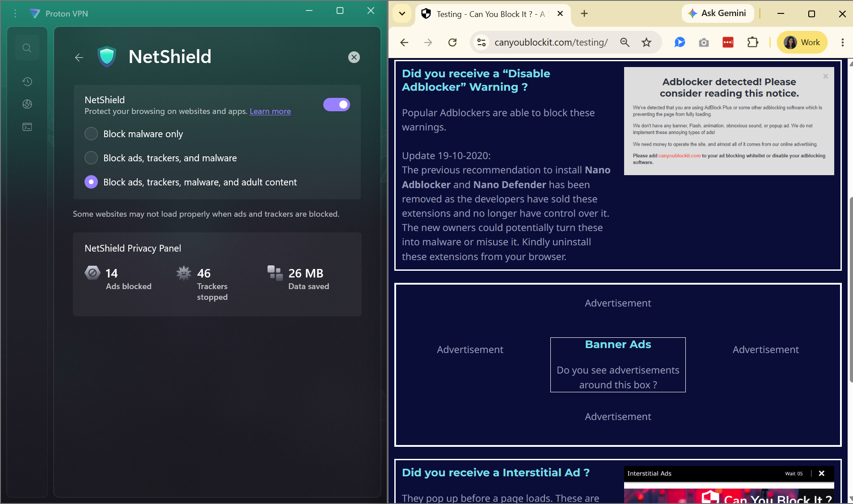Open the search icon in the Proton VPN sidebar
The width and height of the screenshot is (853, 504).
(27, 48)
